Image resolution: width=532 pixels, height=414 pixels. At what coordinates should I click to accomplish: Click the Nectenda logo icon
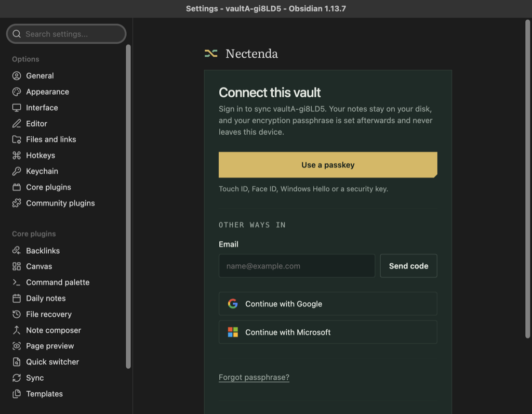point(211,54)
